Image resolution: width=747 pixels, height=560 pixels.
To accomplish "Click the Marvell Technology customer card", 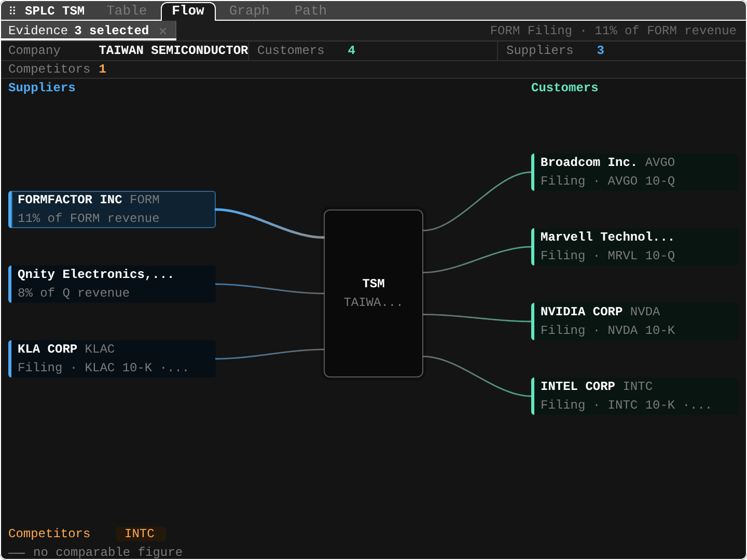I will [635, 247].
